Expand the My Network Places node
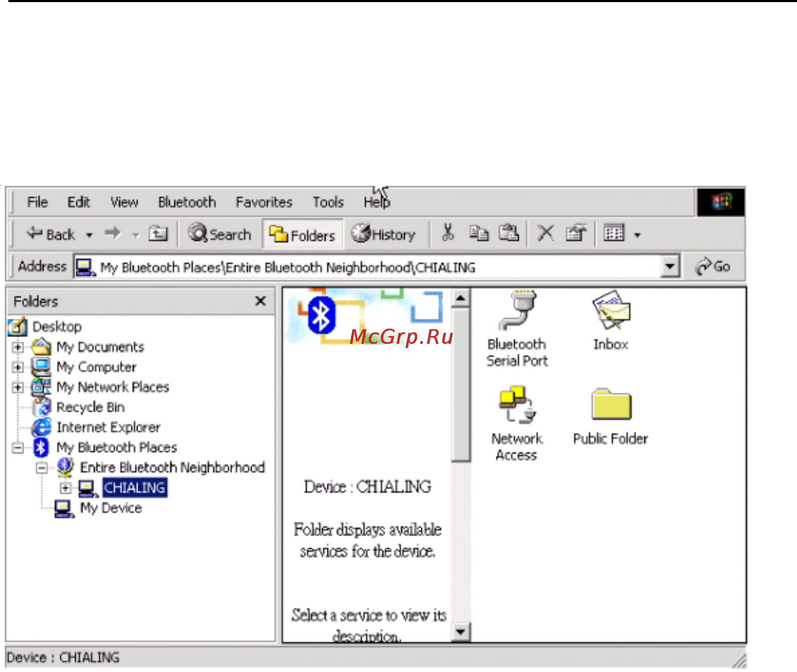 point(18,387)
